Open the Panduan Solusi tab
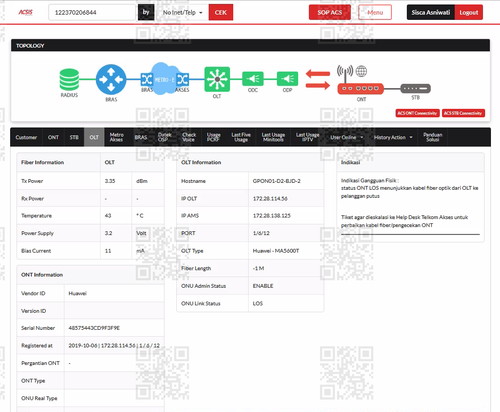Image resolution: width=500 pixels, height=412 pixels. coord(433,137)
